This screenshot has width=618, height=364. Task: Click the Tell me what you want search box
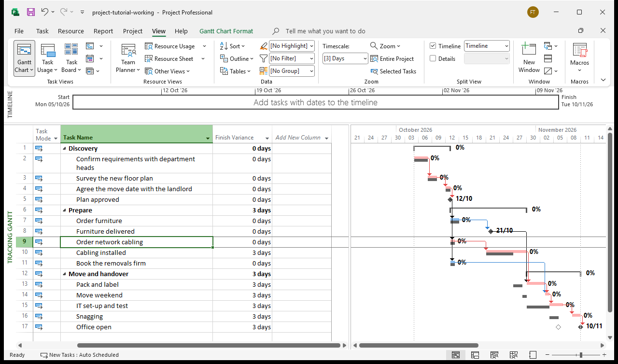pos(325,31)
